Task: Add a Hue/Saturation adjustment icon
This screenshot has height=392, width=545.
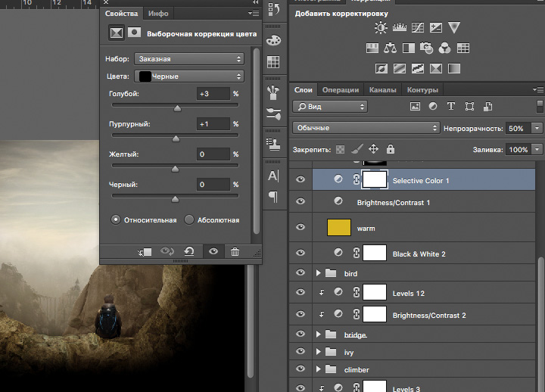Action: coord(372,48)
